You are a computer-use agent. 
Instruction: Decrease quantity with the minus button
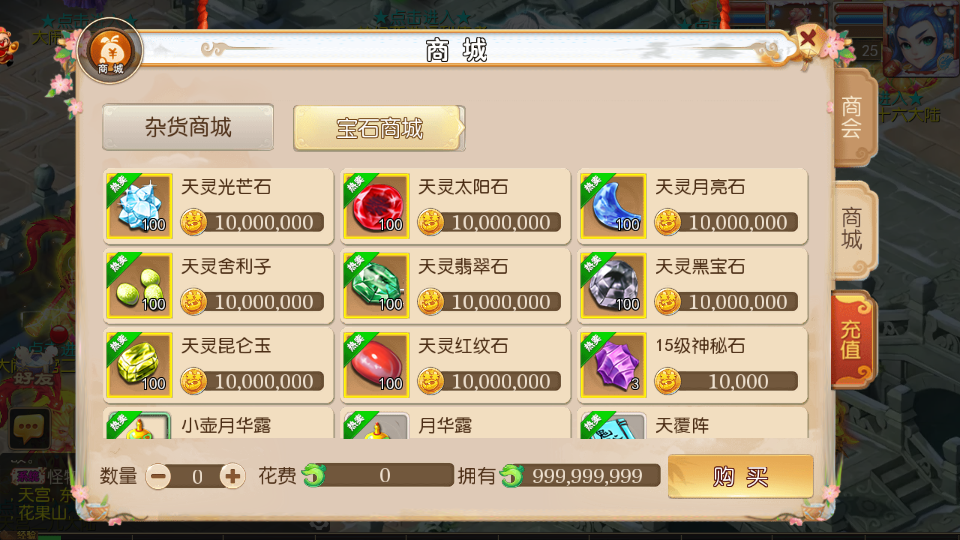[x=159, y=476]
